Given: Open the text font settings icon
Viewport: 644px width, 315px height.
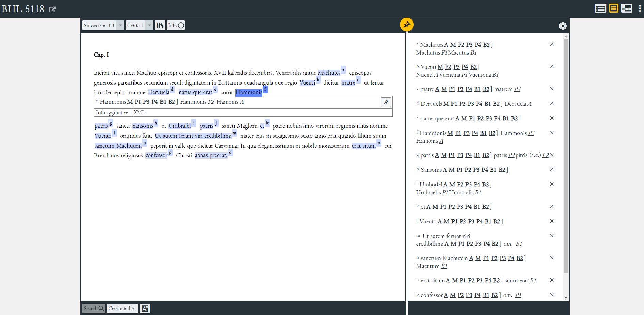Looking at the screenshot, I should (145, 309).
